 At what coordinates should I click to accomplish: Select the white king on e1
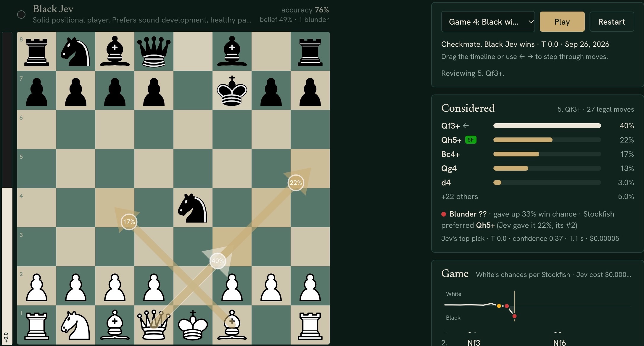tap(193, 325)
